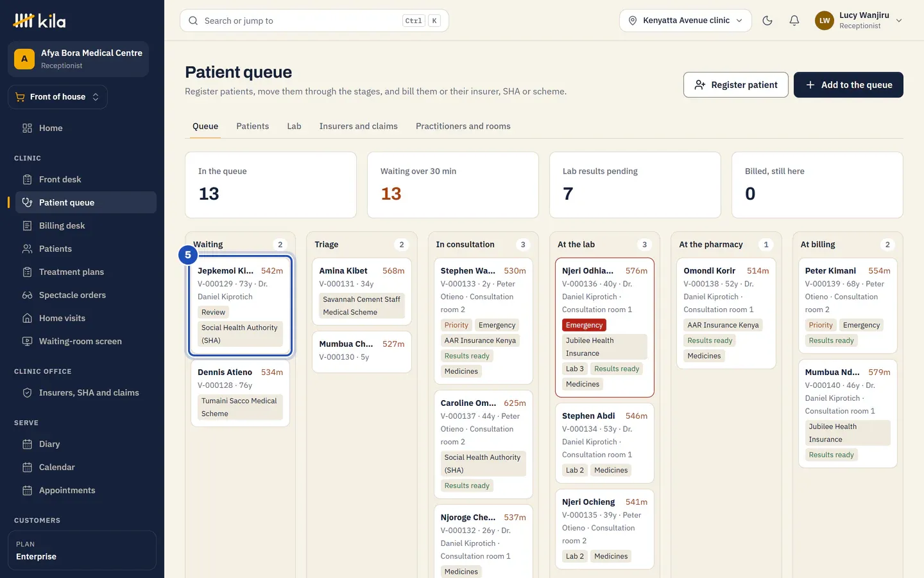Open the Afya Bora Medical Centre switcher
The image size is (924, 578).
pos(78,59)
